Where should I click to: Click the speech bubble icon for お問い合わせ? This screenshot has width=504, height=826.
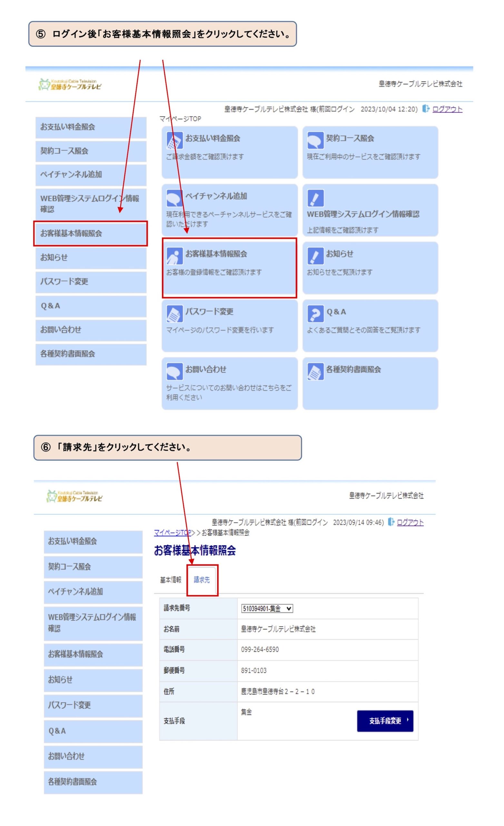coord(174,371)
